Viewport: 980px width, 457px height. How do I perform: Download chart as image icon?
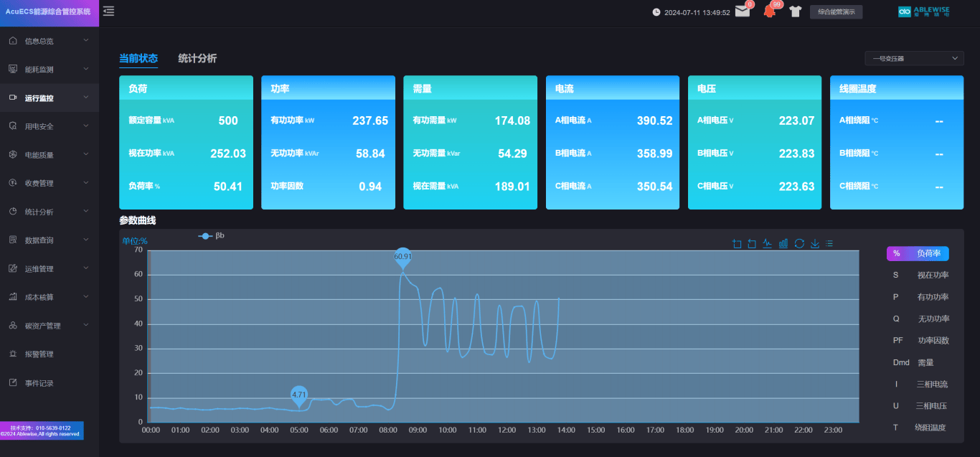815,244
